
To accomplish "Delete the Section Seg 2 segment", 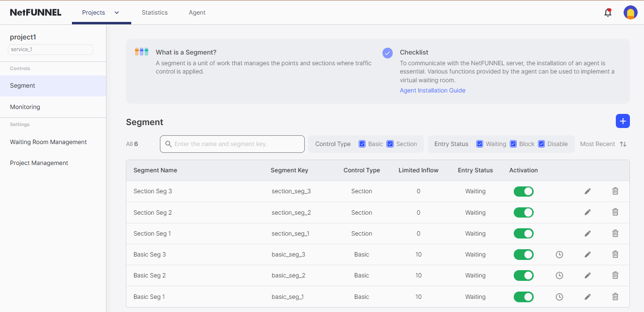I will (x=615, y=212).
